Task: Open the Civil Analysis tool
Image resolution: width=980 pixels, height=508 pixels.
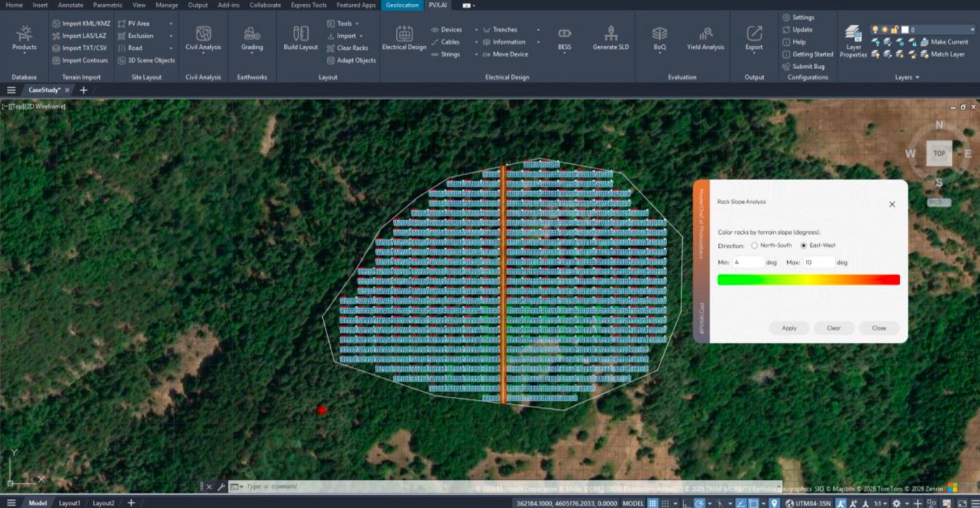Action: (203, 38)
